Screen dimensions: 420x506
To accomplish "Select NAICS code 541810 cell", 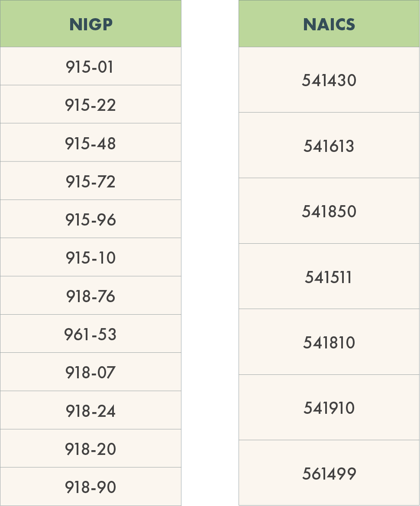I will [x=329, y=342].
